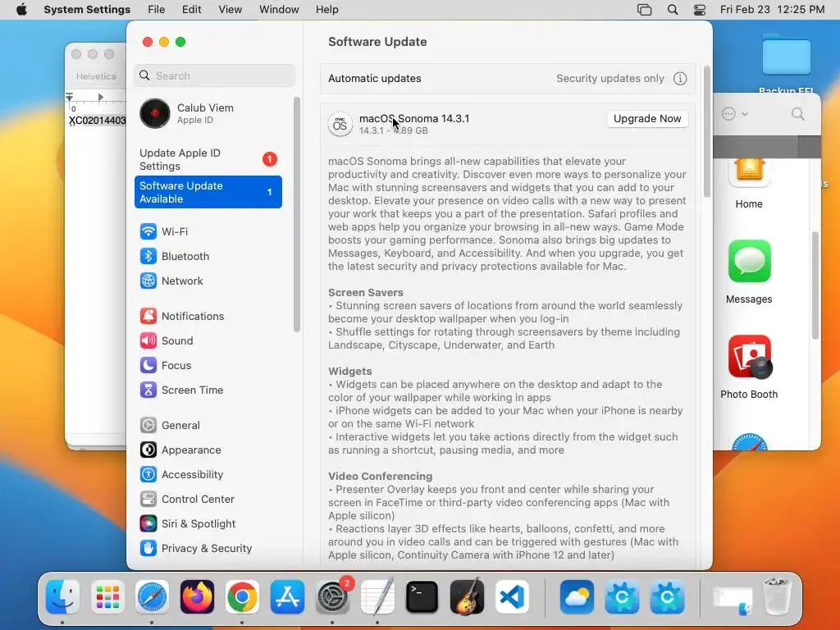Open Weather app from the Dock

tap(577, 596)
